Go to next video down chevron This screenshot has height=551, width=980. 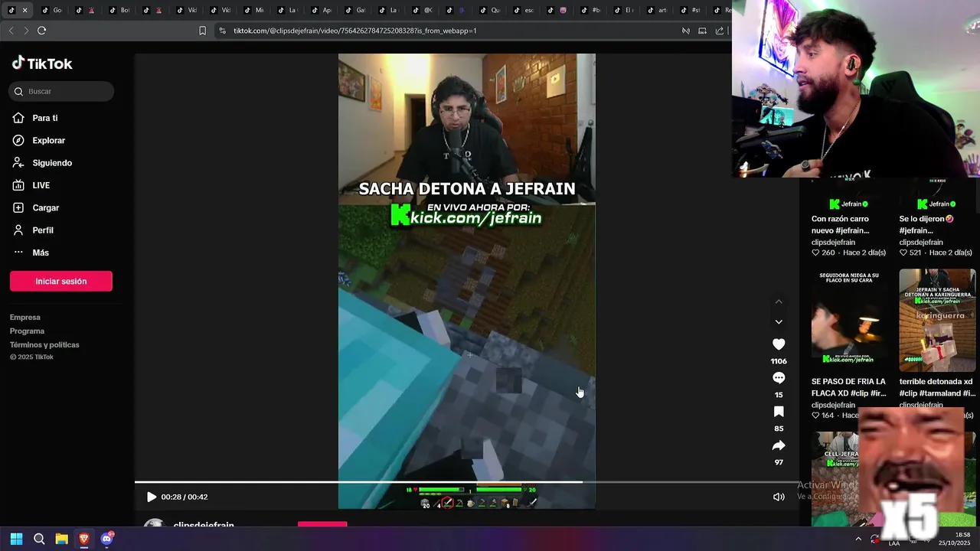(x=779, y=322)
